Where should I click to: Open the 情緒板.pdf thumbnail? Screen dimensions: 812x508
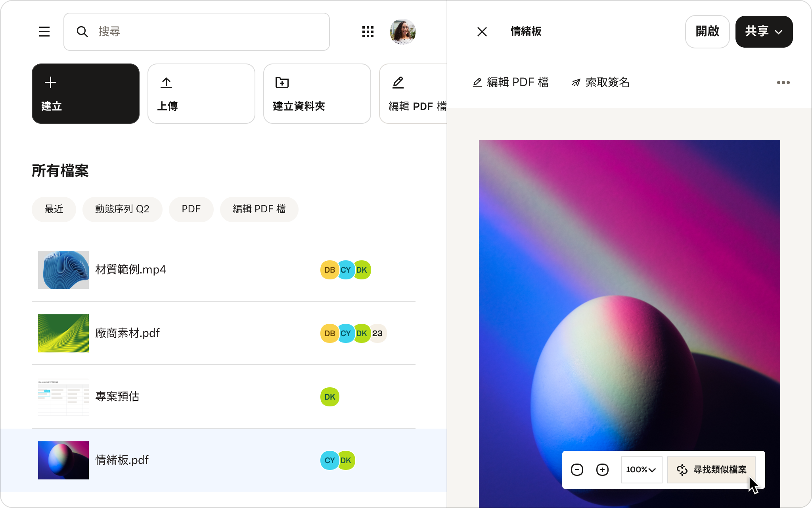[63, 460]
